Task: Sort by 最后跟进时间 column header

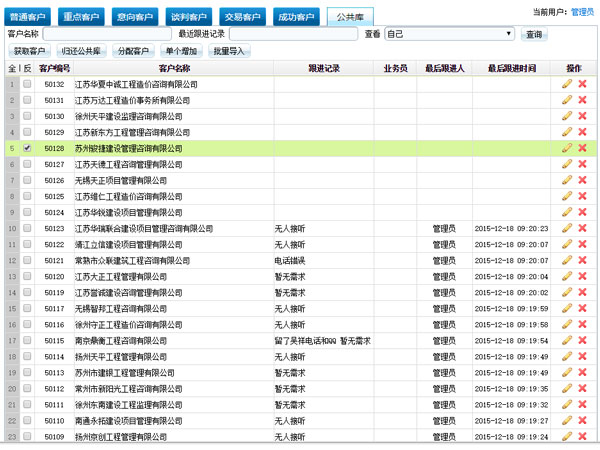Action: (x=512, y=68)
